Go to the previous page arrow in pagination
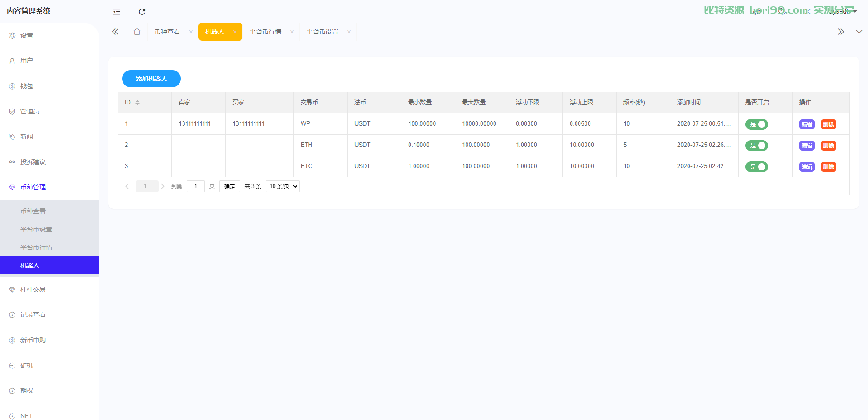 point(127,186)
